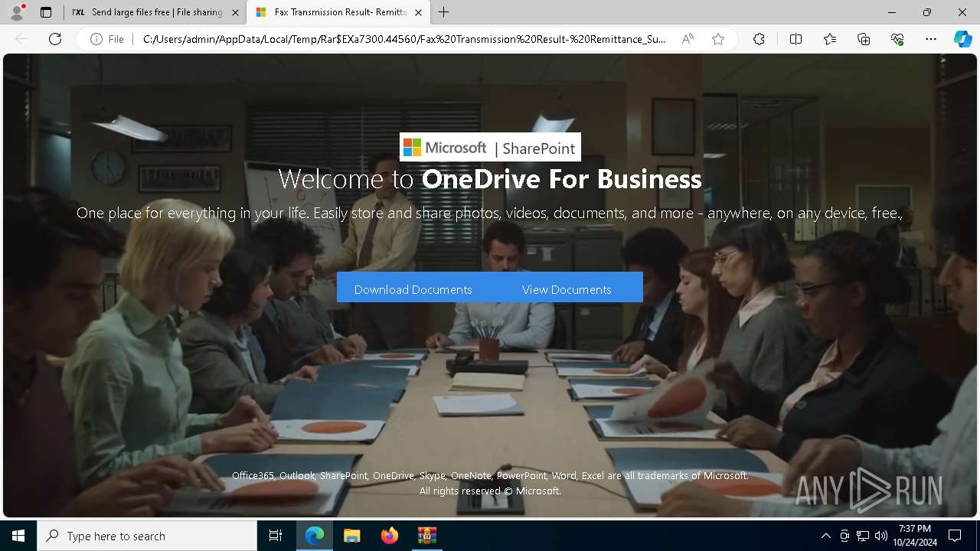Viewport: 980px width, 551px height.
Task: Open the Copilot sidebar
Action: pyautogui.click(x=962, y=39)
